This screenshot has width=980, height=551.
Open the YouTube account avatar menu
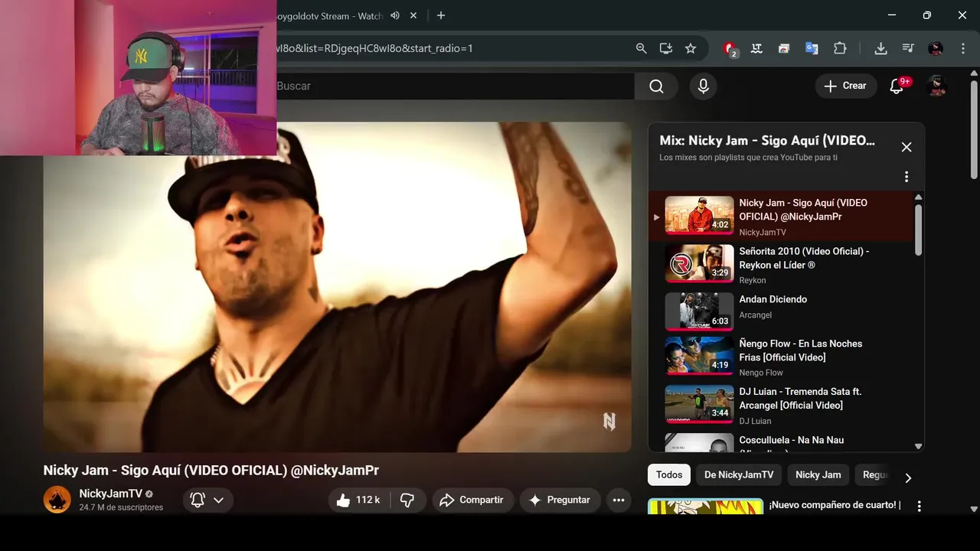point(937,86)
